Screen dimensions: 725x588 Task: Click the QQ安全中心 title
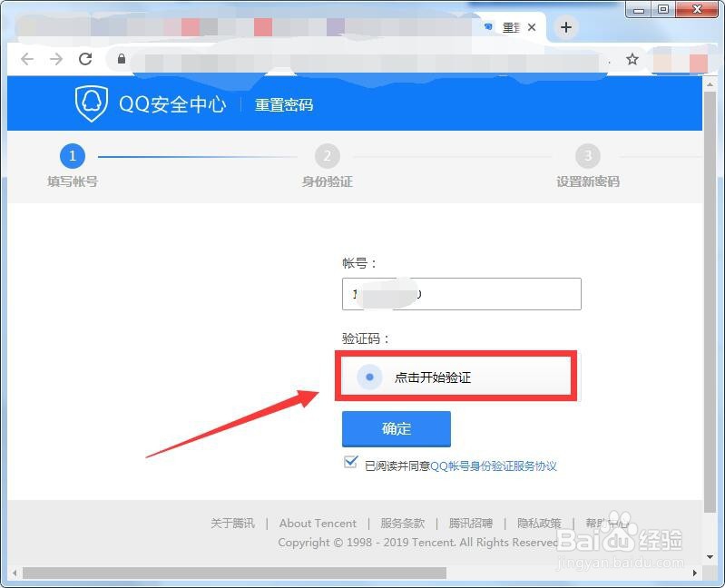(x=172, y=104)
